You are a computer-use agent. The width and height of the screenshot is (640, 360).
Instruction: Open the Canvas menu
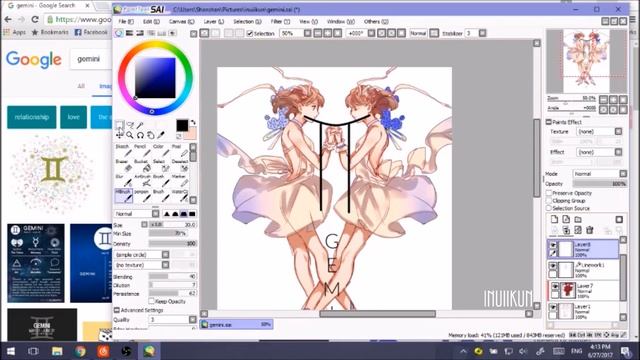pos(181,22)
